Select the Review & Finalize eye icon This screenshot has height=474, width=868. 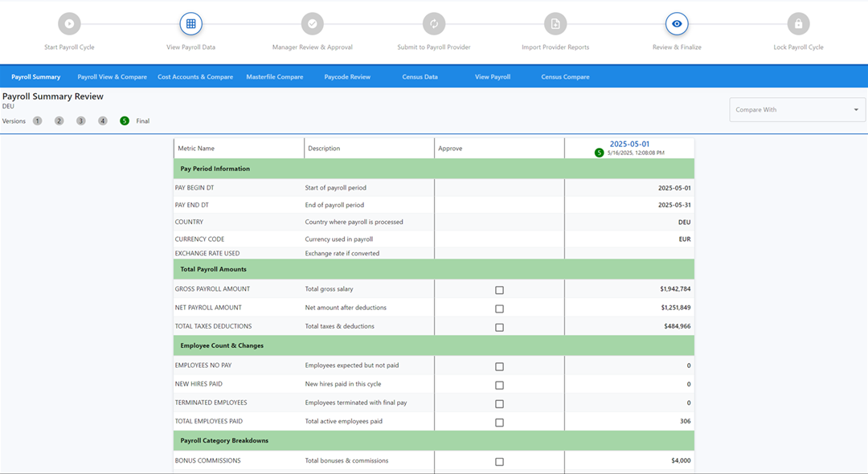point(676,23)
